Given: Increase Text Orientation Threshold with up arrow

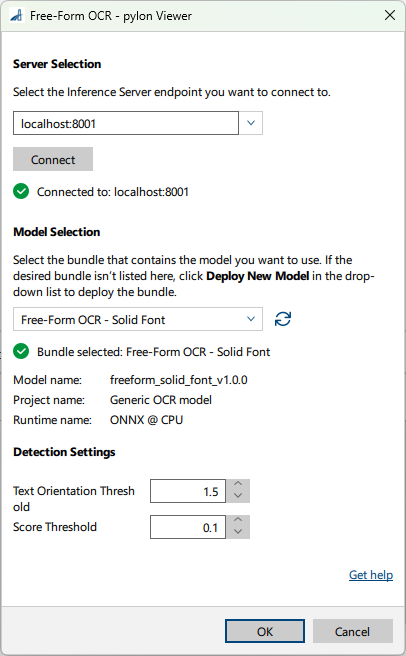Looking at the screenshot, I should point(238,484).
